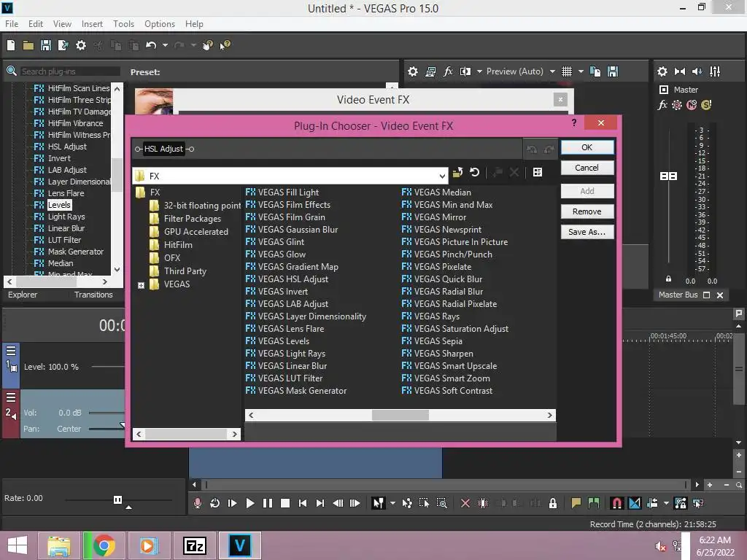This screenshot has width=747, height=560.
Task: Open Master Bus audio properties gear
Action: pyautogui.click(x=662, y=71)
